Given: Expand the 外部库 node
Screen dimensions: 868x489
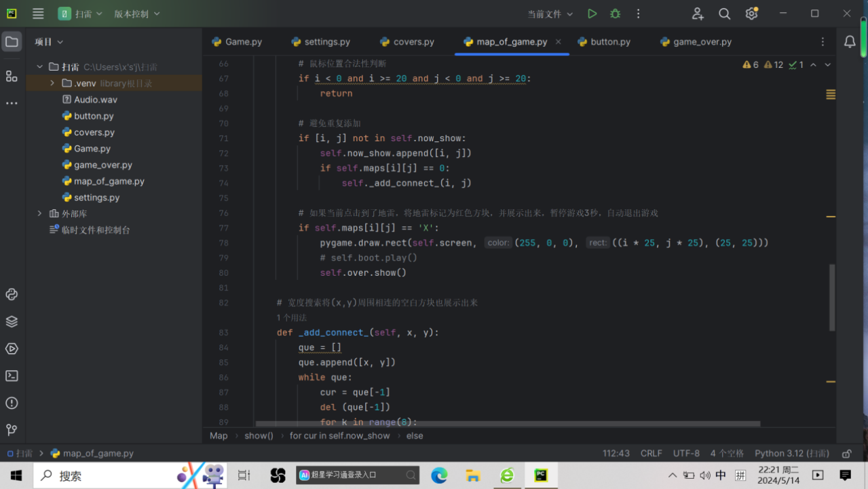Looking at the screenshot, I should pyautogui.click(x=40, y=213).
